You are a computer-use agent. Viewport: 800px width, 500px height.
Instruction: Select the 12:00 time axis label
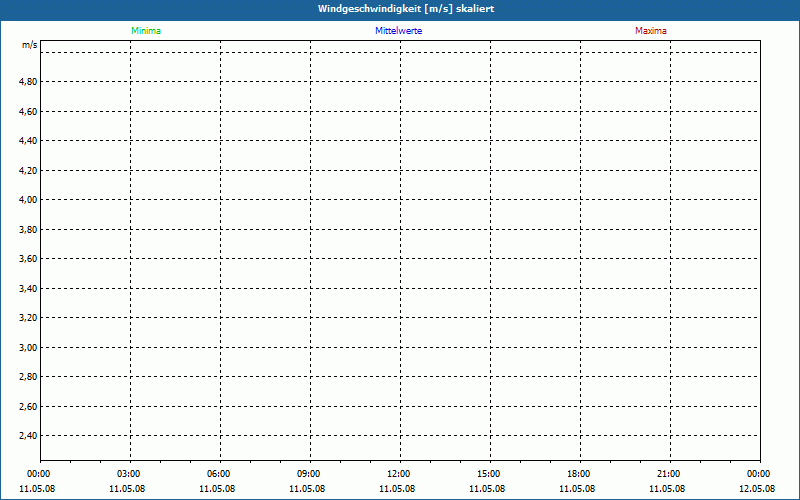click(399, 474)
